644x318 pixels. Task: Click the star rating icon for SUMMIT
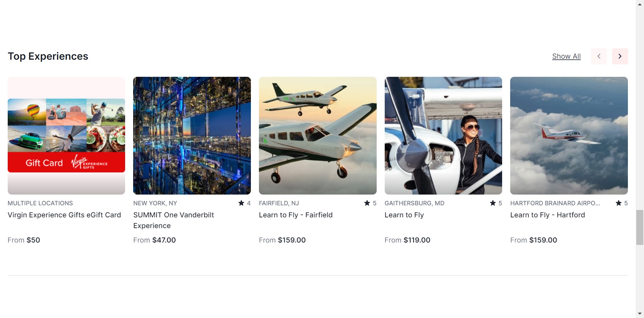[241, 203]
